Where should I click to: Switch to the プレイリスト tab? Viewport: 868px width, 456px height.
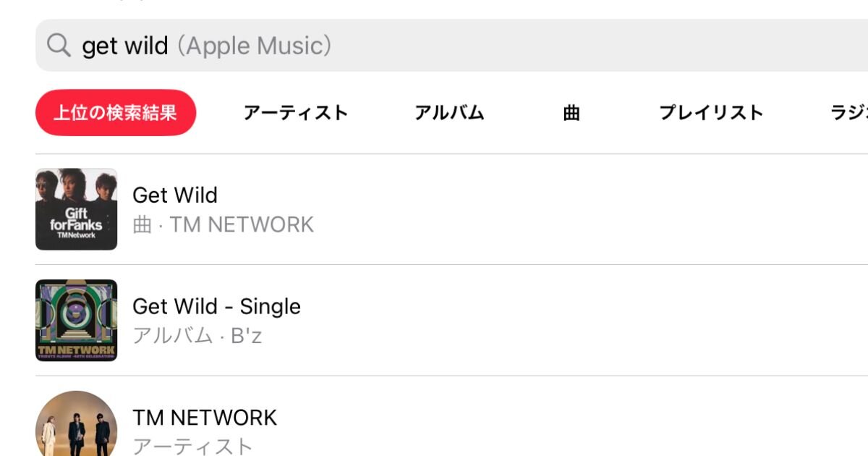[x=711, y=113]
